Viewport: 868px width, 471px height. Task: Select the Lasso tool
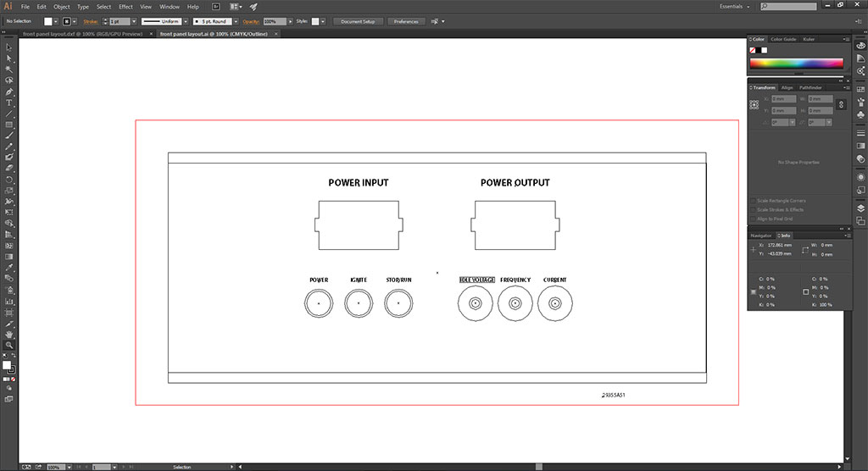click(x=8, y=80)
